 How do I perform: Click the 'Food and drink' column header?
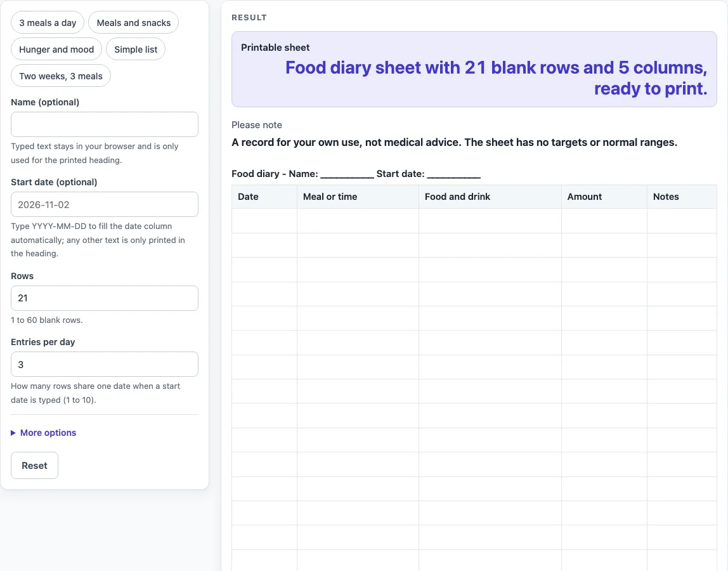pyautogui.click(x=490, y=197)
